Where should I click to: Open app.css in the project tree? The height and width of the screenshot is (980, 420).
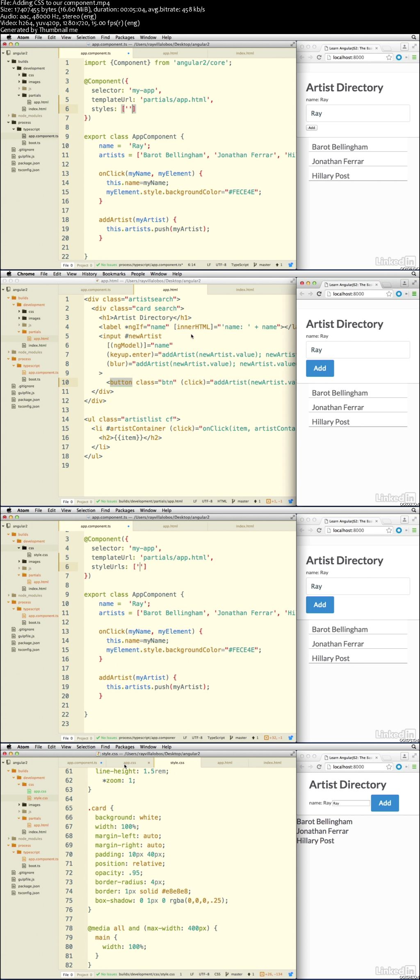pyautogui.click(x=40, y=791)
